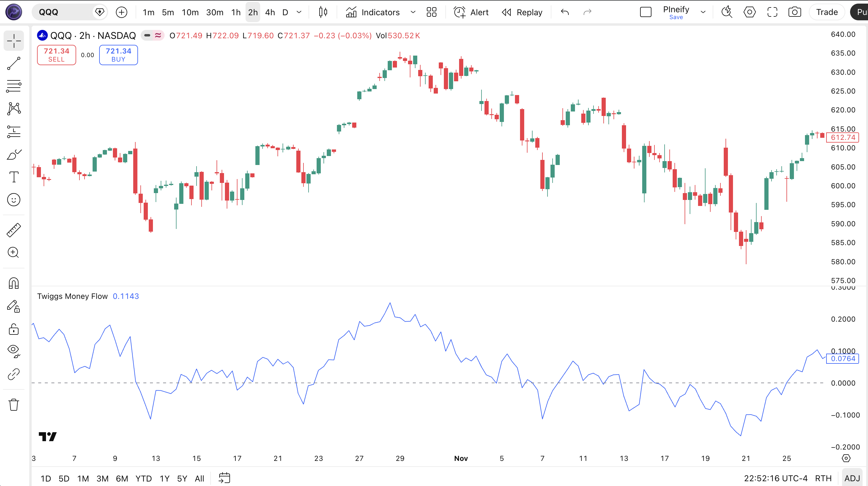Select the brush drawing tool
The image size is (868, 486).
pyautogui.click(x=14, y=155)
